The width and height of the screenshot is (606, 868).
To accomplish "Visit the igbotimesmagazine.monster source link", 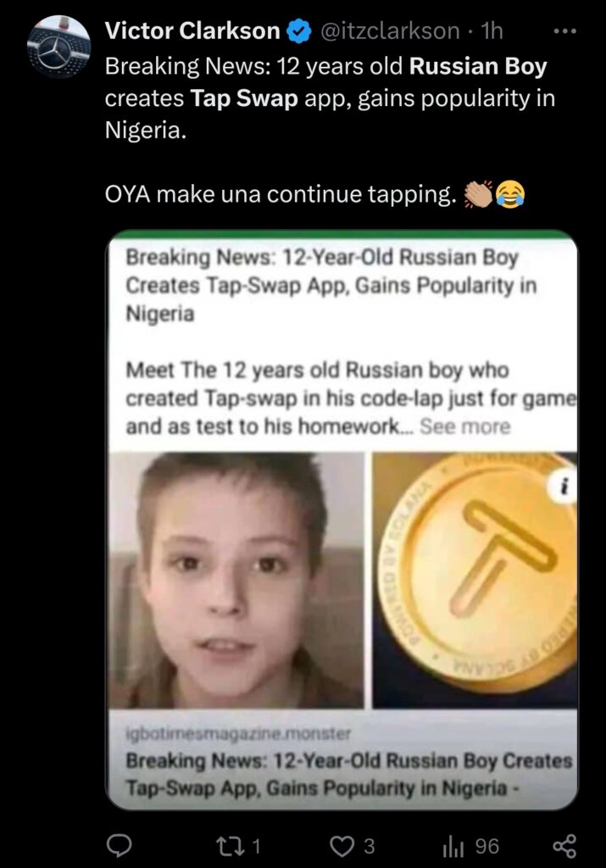I will (238, 733).
